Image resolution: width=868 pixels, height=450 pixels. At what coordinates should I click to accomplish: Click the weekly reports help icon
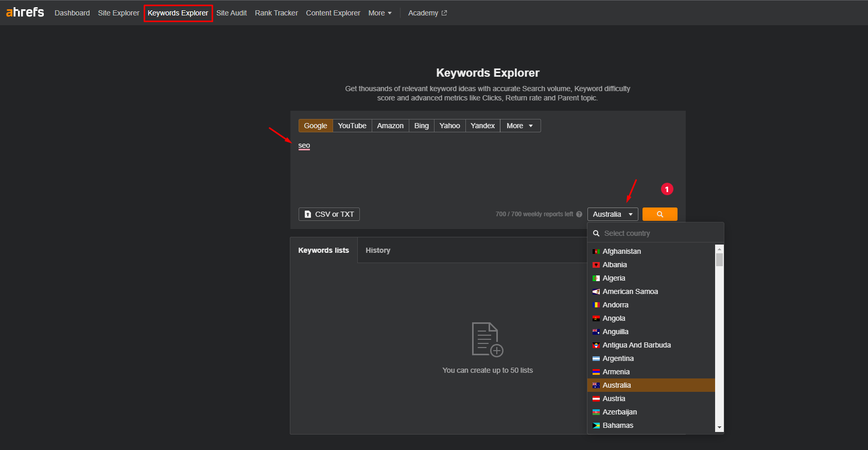[579, 214]
